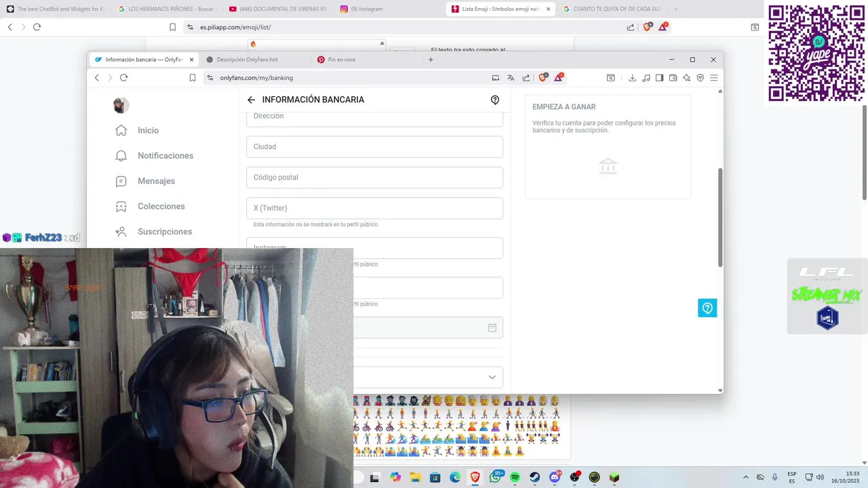Screen dimensions: 868x488
Task: Open the translate page icon in address bar
Action: tap(511, 78)
